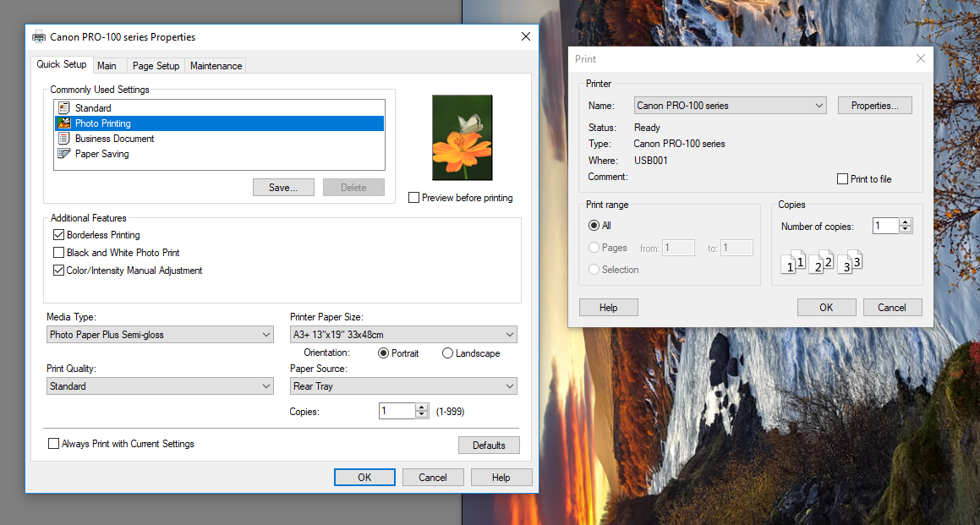Open the Paper Source dropdown
This screenshot has width=980, height=525.
[x=403, y=386]
